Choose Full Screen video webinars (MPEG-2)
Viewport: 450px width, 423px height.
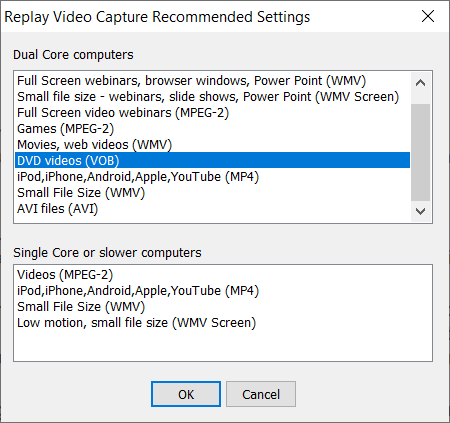212,113
